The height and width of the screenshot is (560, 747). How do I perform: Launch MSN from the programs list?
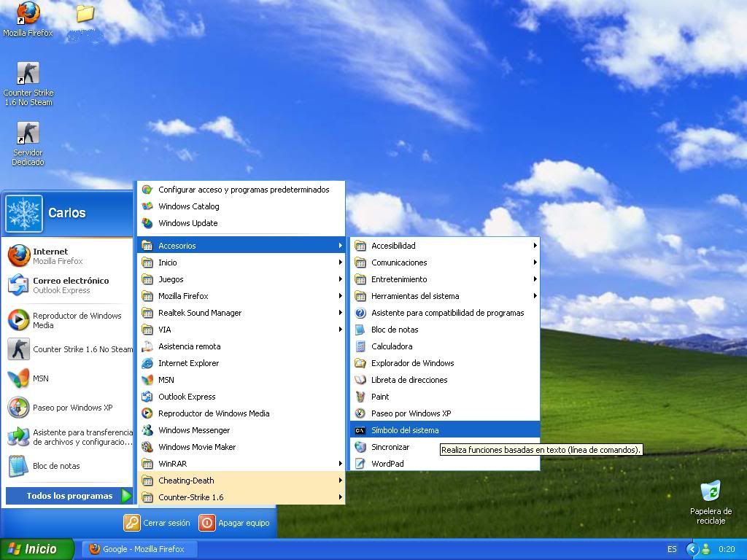coord(241,379)
